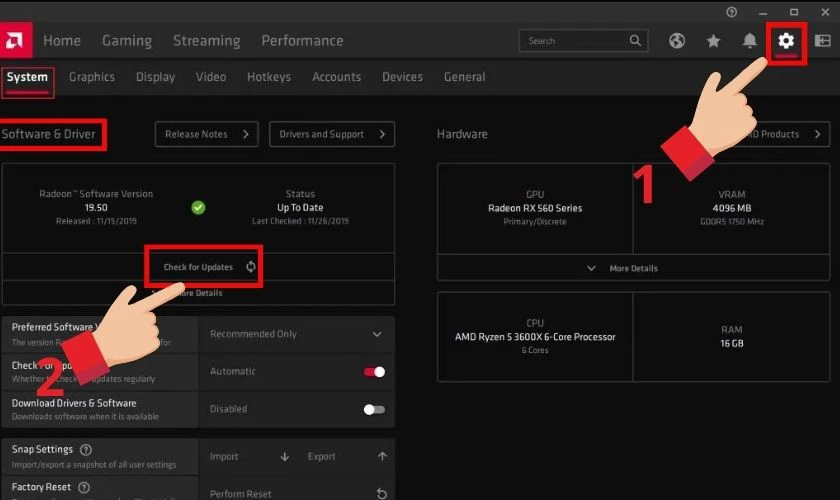Click the 19.50 software version number
This screenshot has height=500, width=840.
pyautogui.click(x=96, y=207)
